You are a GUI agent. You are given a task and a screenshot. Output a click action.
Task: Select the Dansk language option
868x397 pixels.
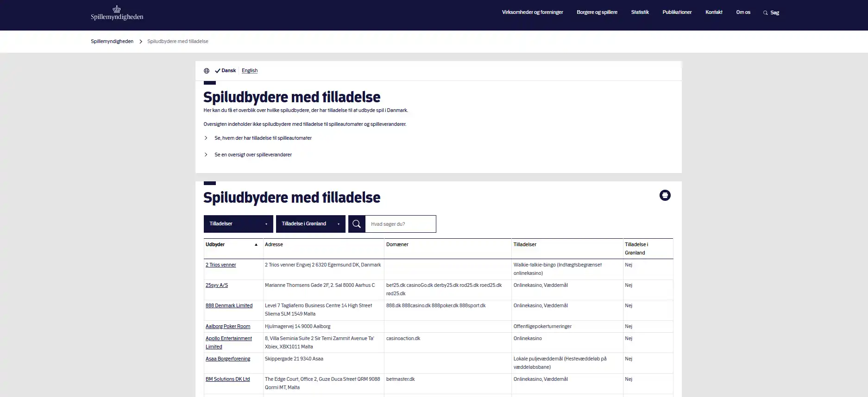coord(226,71)
